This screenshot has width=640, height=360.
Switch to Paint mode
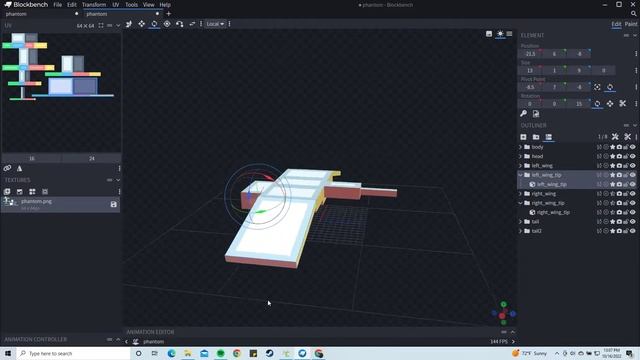pyautogui.click(x=631, y=24)
